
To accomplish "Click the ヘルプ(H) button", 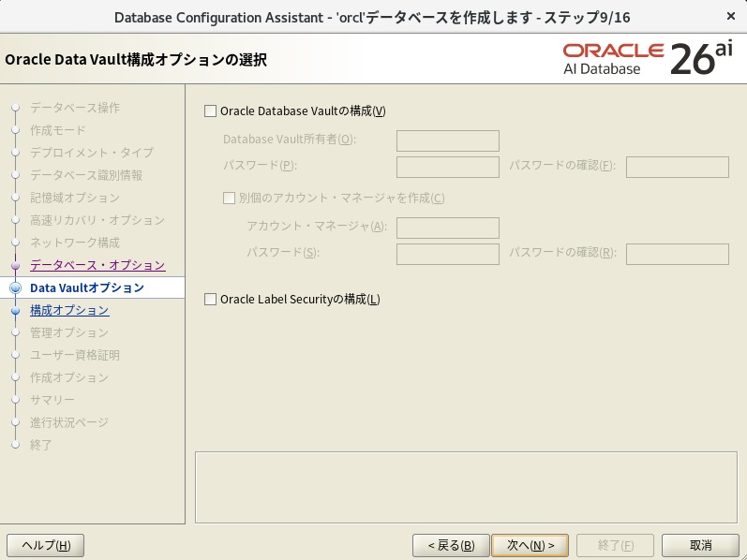I will click(x=46, y=545).
